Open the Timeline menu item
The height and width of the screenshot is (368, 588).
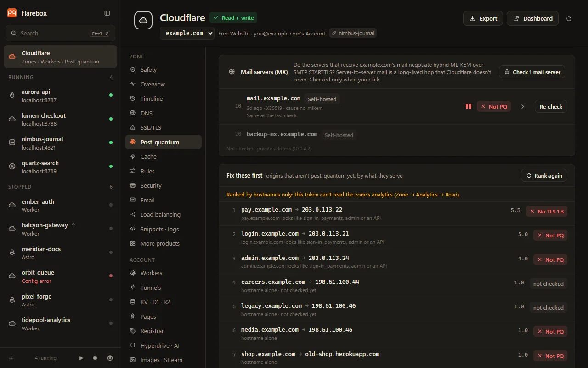163,98
